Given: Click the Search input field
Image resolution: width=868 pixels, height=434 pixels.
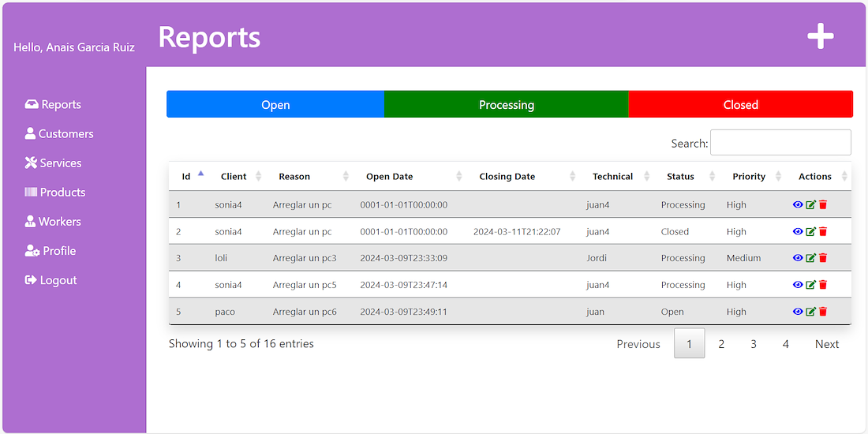Looking at the screenshot, I should pyautogui.click(x=780, y=143).
